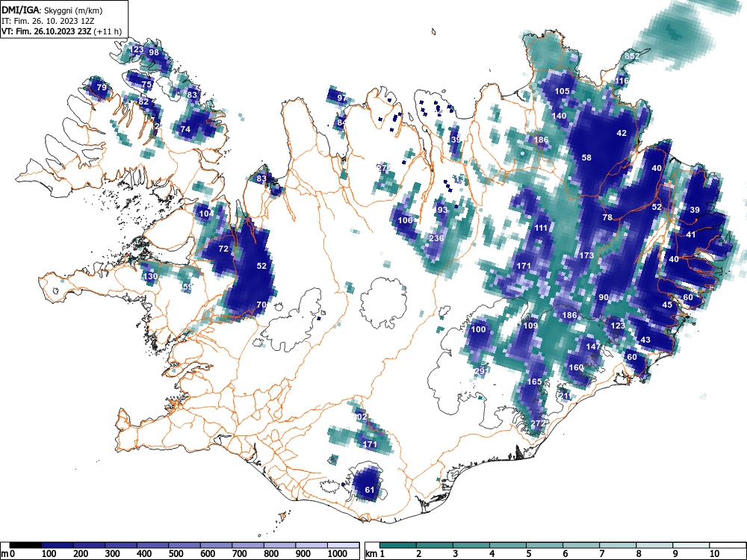This screenshot has height=560, width=747.
Task: Click the visibility value '130'
Action: click(150, 276)
